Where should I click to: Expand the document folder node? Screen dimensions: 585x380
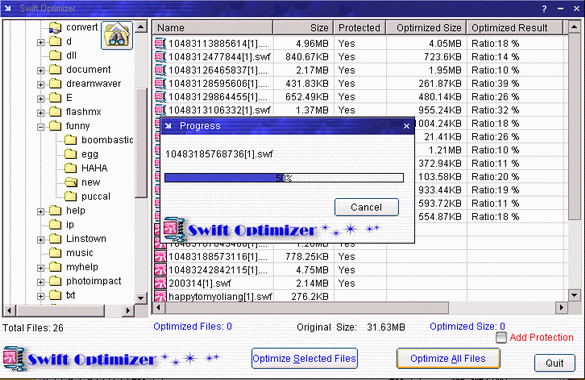coord(41,70)
